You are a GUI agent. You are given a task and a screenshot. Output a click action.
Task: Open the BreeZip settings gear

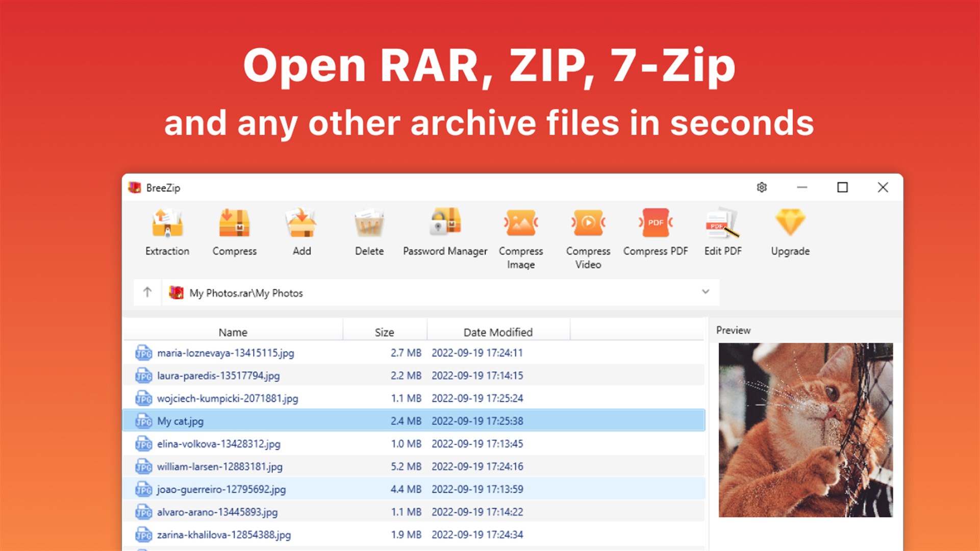point(762,187)
